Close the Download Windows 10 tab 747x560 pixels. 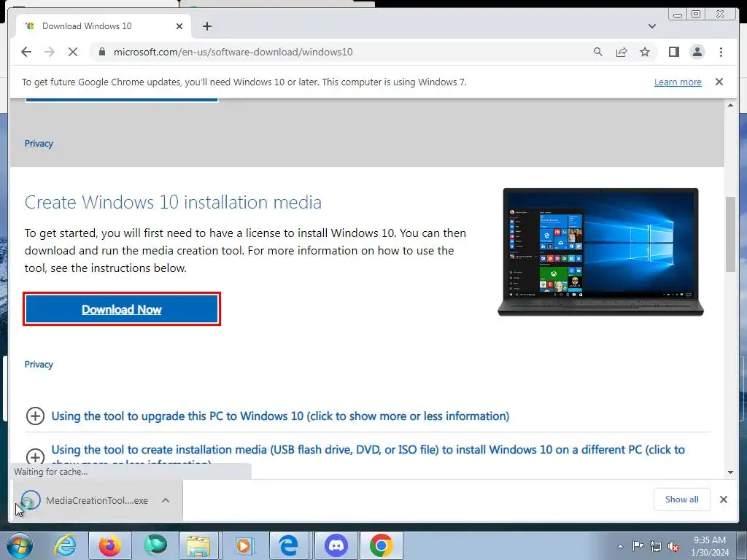179,26
